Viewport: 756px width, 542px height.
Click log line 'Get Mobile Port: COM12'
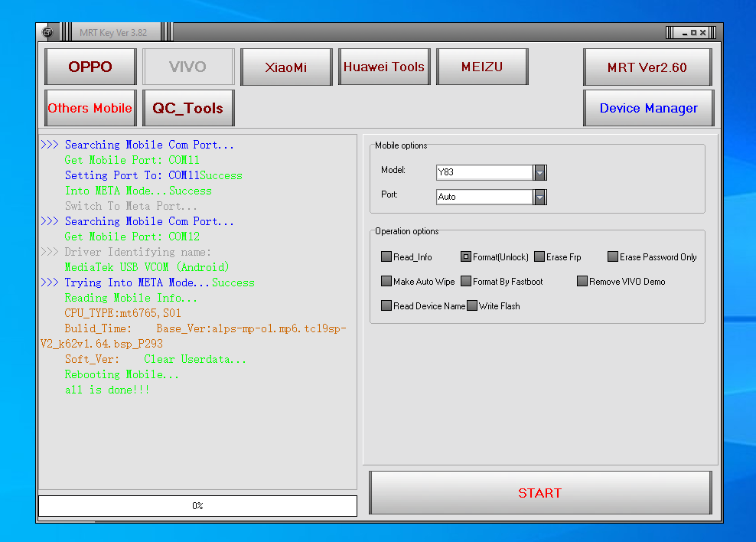pyautogui.click(x=132, y=237)
